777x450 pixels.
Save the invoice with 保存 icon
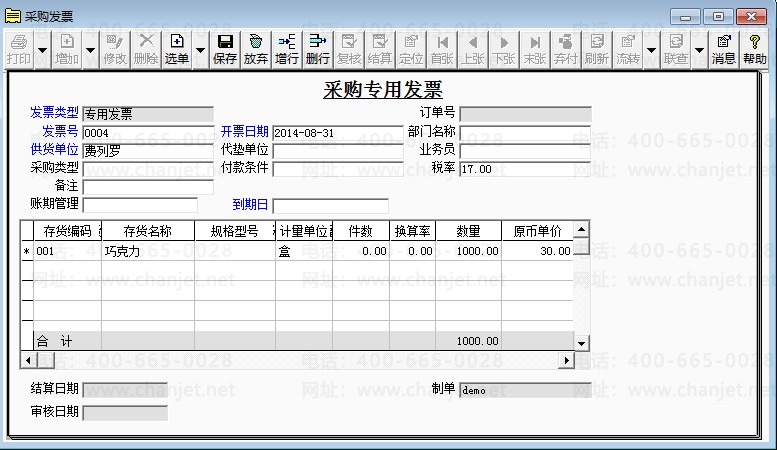tap(225, 50)
